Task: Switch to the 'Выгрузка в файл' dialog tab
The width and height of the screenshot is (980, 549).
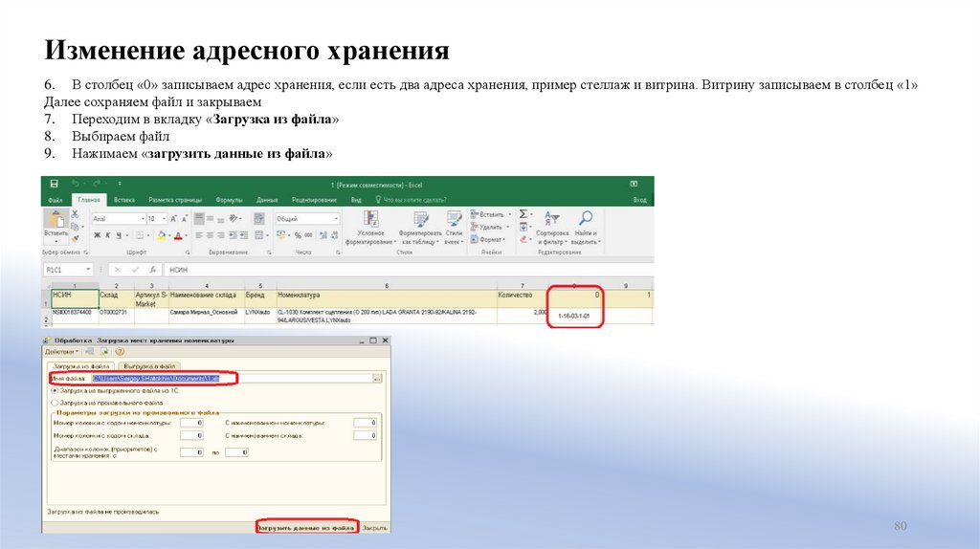Action: click(149, 366)
